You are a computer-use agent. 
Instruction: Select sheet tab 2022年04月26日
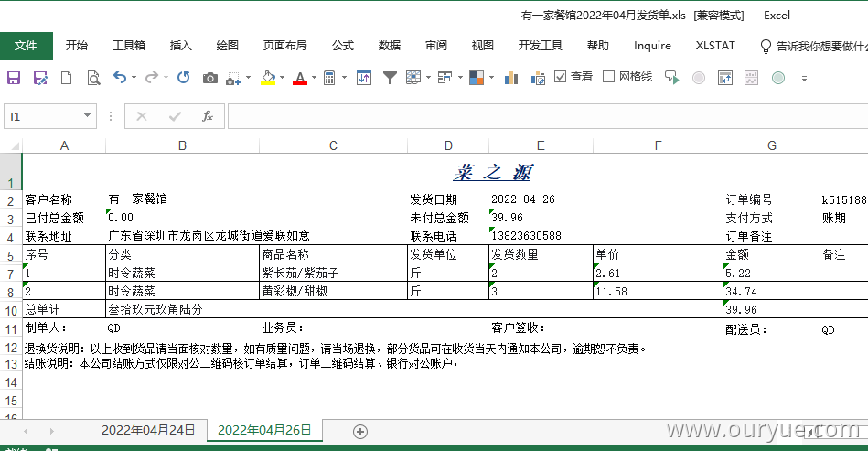click(264, 430)
